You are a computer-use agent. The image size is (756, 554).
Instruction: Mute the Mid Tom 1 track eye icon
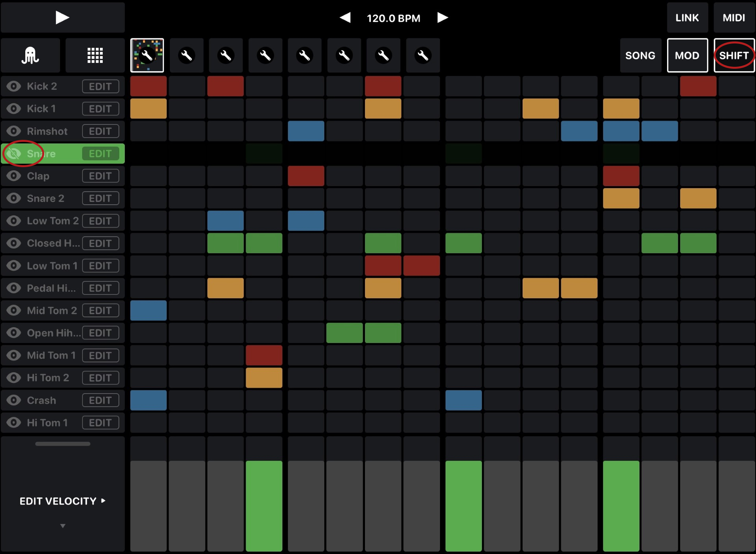[x=14, y=356]
